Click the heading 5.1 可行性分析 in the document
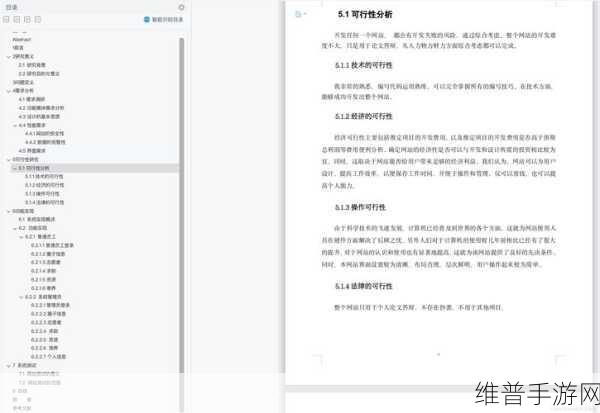Image resolution: width=600 pixels, height=413 pixels. click(x=365, y=15)
